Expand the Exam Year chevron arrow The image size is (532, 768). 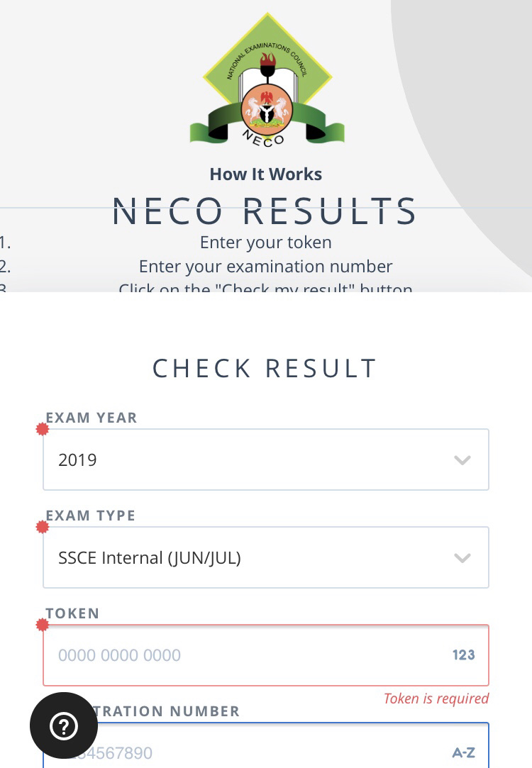462,460
